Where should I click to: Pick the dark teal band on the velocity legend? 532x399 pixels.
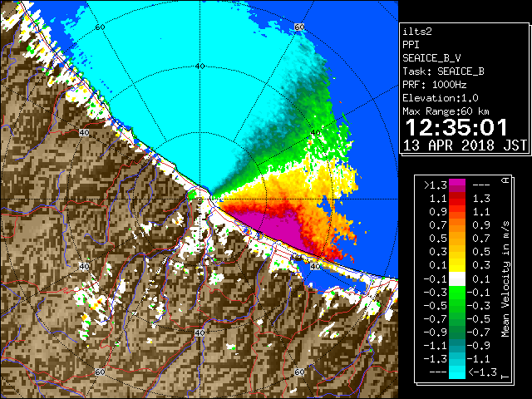(457, 346)
